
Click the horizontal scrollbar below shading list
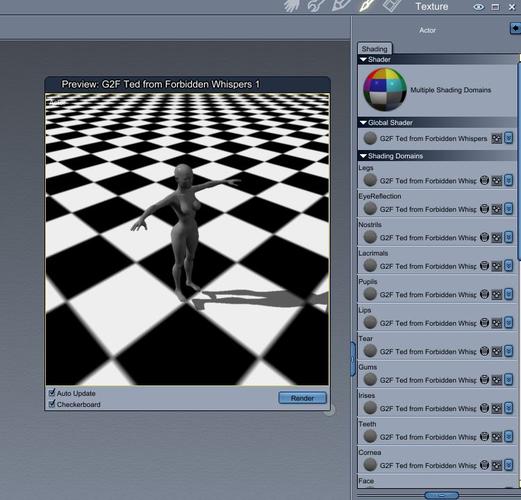point(441,495)
